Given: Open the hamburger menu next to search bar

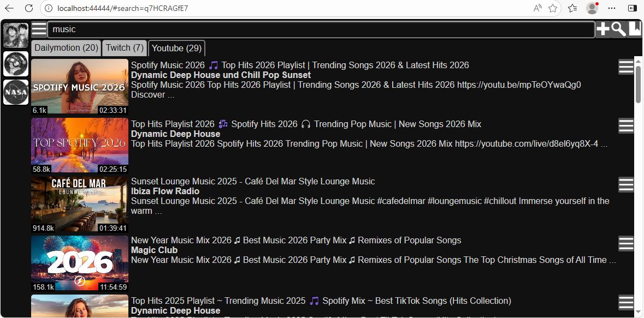Looking at the screenshot, I should coord(39,29).
